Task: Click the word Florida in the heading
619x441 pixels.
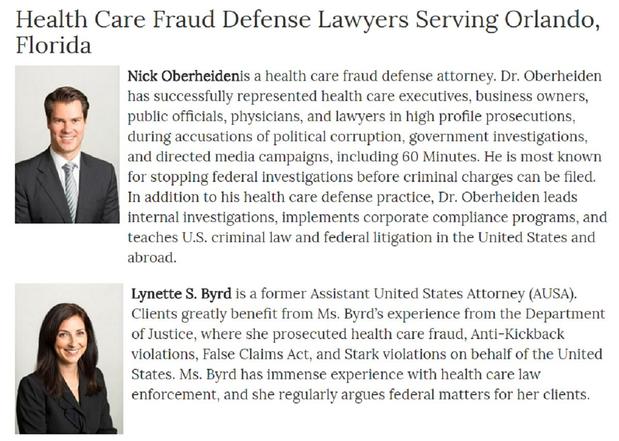Action: coord(53,45)
